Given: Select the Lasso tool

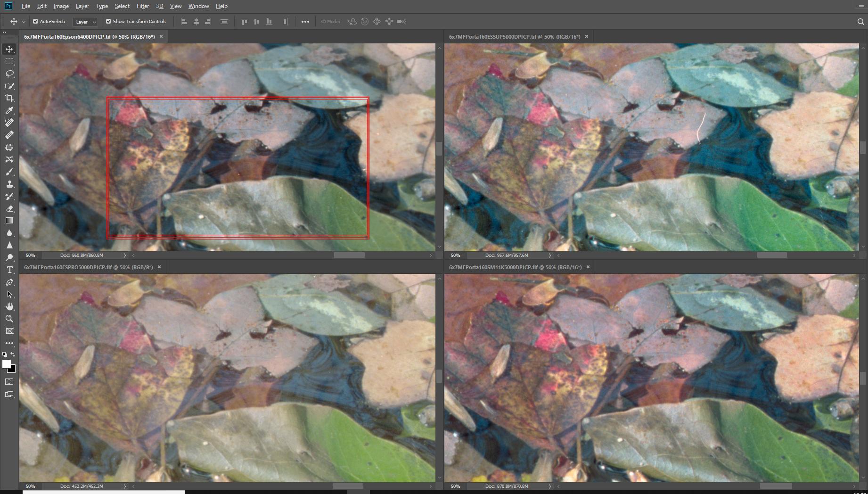Looking at the screenshot, I should (9, 74).
